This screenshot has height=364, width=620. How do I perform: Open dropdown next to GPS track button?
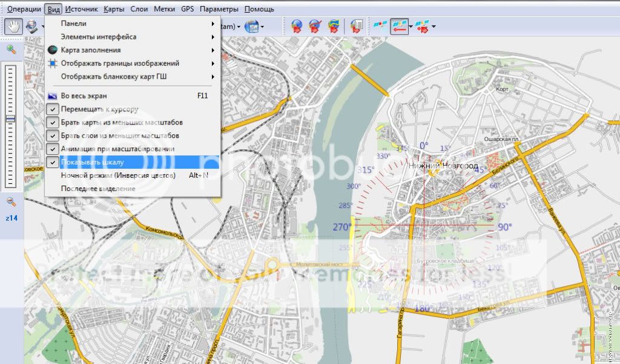(411, 27)
